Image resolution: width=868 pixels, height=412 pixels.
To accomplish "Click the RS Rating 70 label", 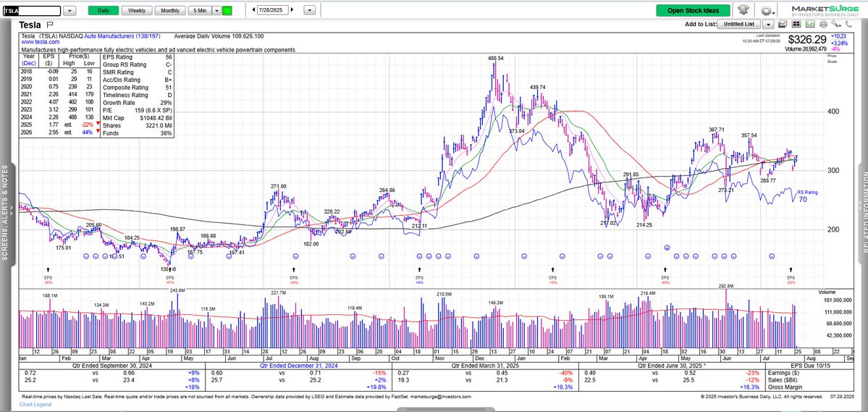I will click(806, 196).
